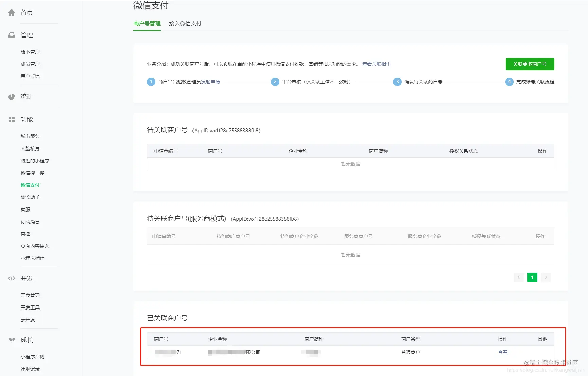Switch to the 商户号管理 tab
588x376 pixels.
[147, 24]
